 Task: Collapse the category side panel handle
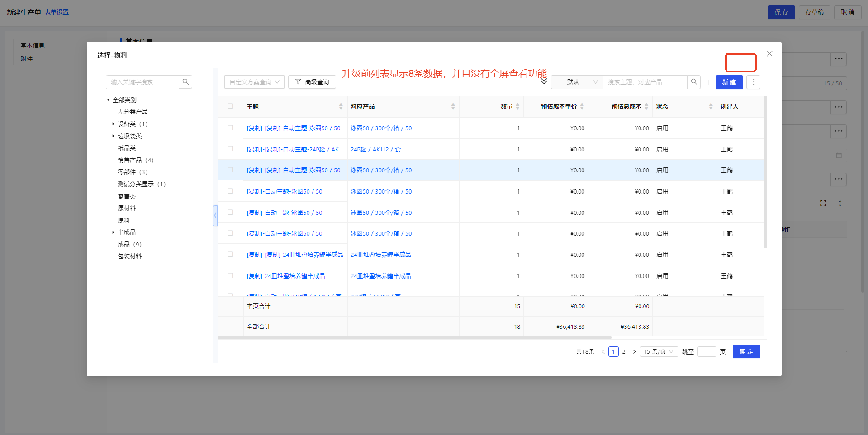(215, 216)
